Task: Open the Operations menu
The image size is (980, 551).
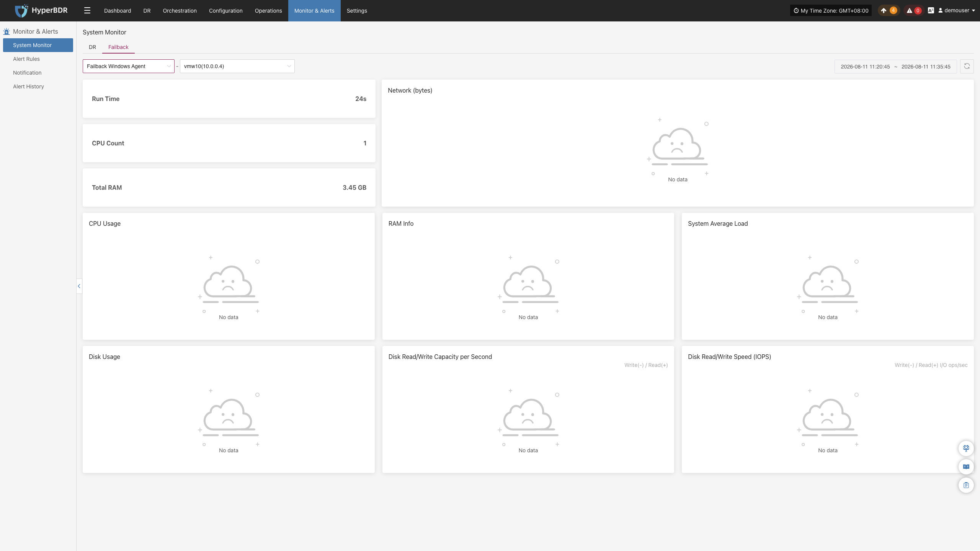Action: pos(268,11)
